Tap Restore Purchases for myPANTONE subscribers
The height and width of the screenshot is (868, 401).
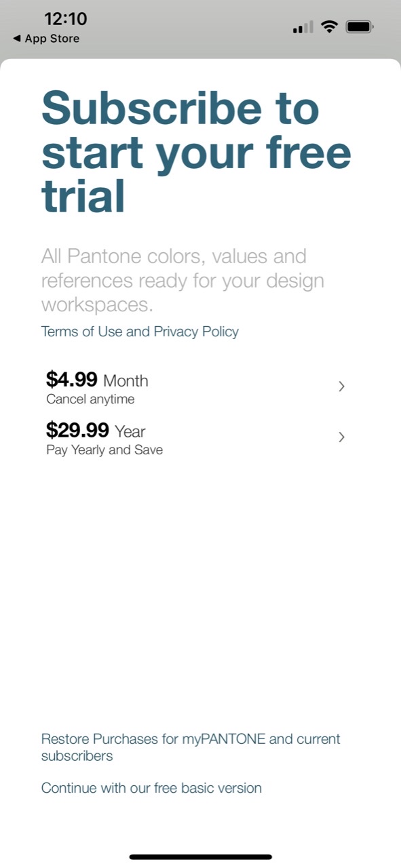coord(190,747)
